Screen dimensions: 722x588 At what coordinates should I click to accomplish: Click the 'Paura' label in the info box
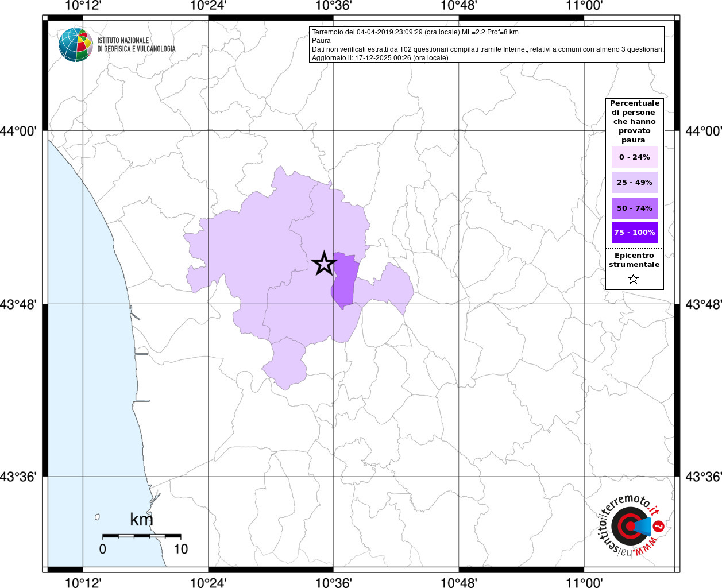coord(321,41)
